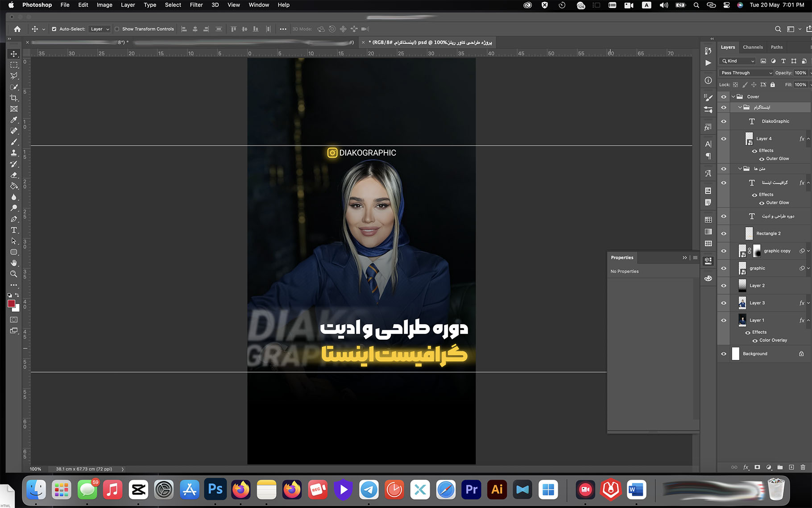Open Photoshop in the Dock
The image size is (812, 508).
[x=215, y=490]
